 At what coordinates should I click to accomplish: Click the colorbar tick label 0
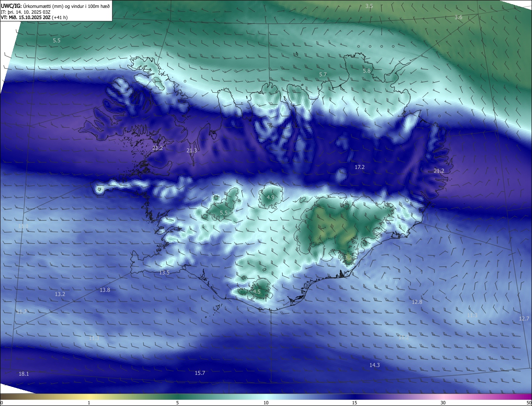2,403
